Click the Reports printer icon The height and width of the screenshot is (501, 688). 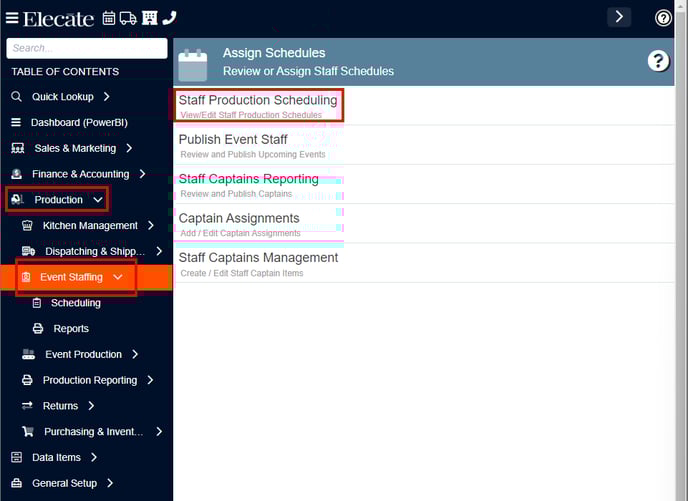[38, 329]
